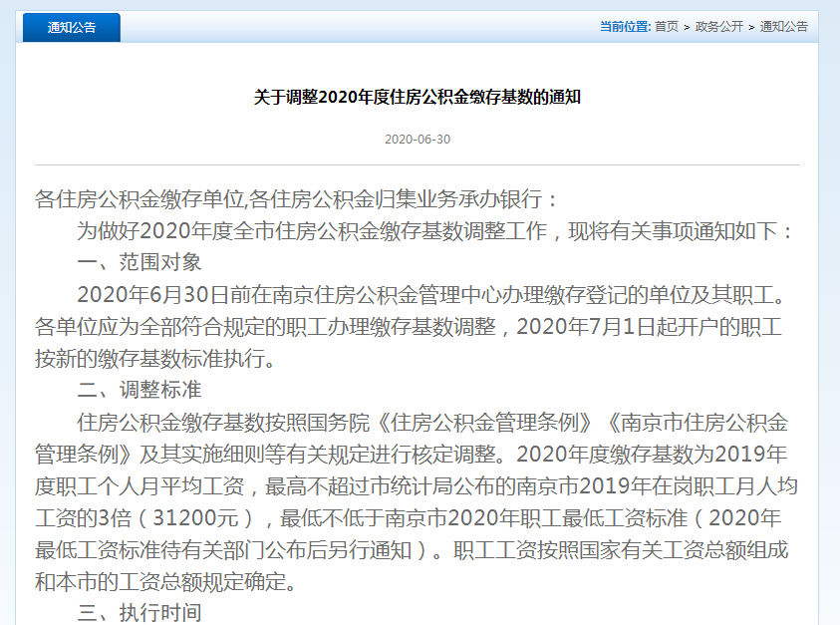Open the 通知公告 blue tab

click(x=71, y=28)
